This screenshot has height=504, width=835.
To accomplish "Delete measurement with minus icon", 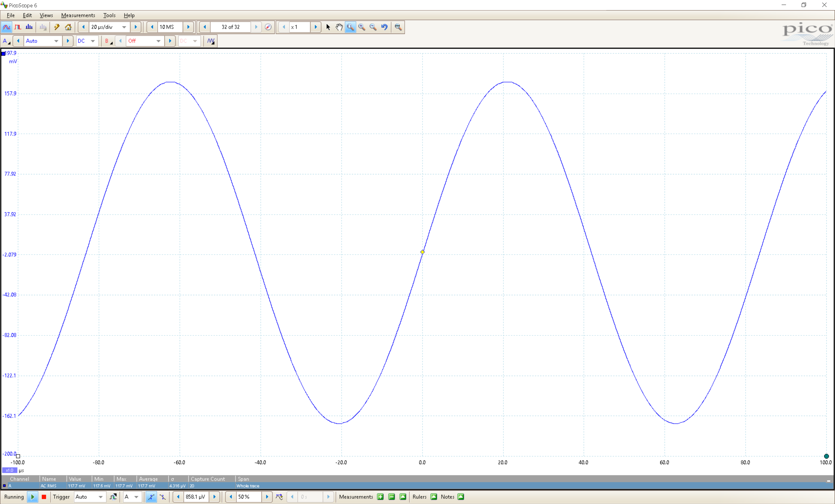I will coord(391,497).
